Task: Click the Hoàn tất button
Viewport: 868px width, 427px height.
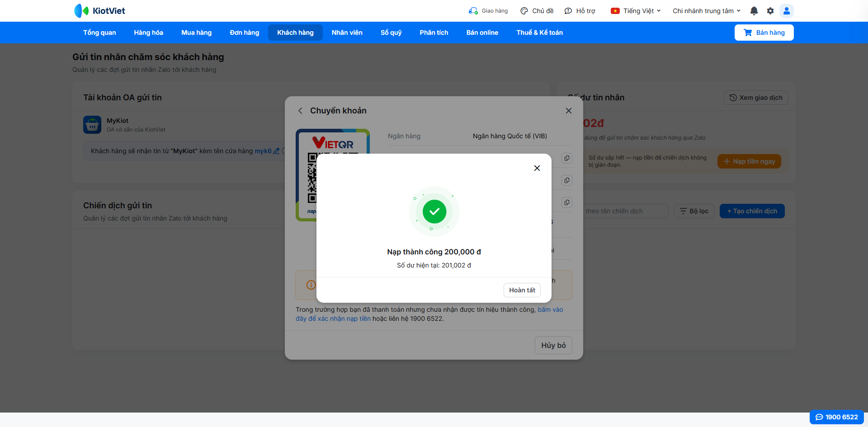Action: (x=522, y=290)
